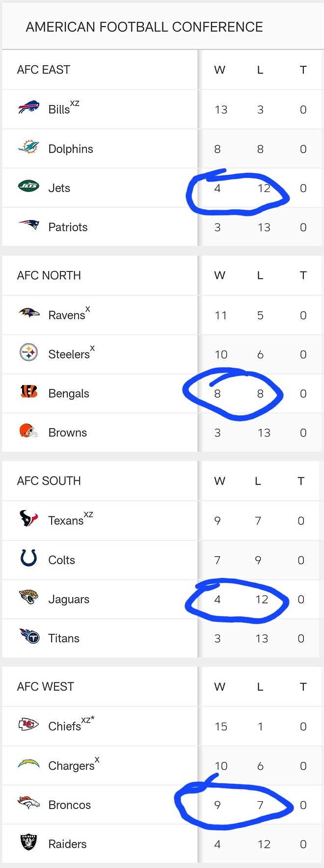The height and width of the screenshot is (868, 324).
Task: Select the Titans logo icon
Action: coord(28,636)
